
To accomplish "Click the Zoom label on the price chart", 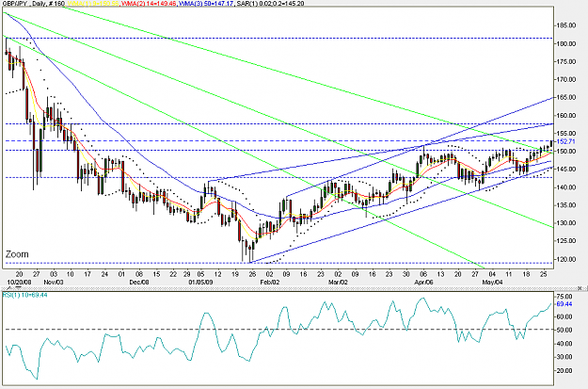I will pyautogui.click(x=17, y=254).
